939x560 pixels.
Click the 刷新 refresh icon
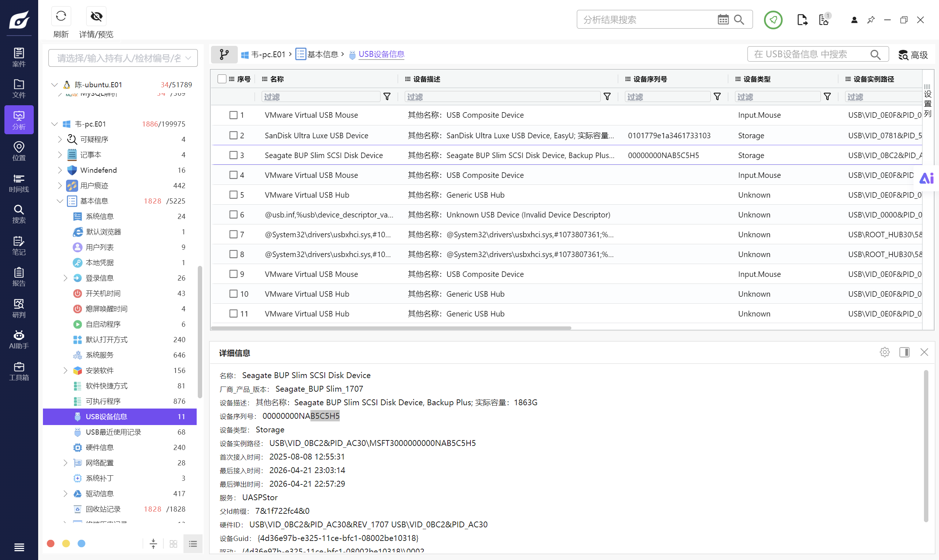pyautogui.click(x=61, y=16)
